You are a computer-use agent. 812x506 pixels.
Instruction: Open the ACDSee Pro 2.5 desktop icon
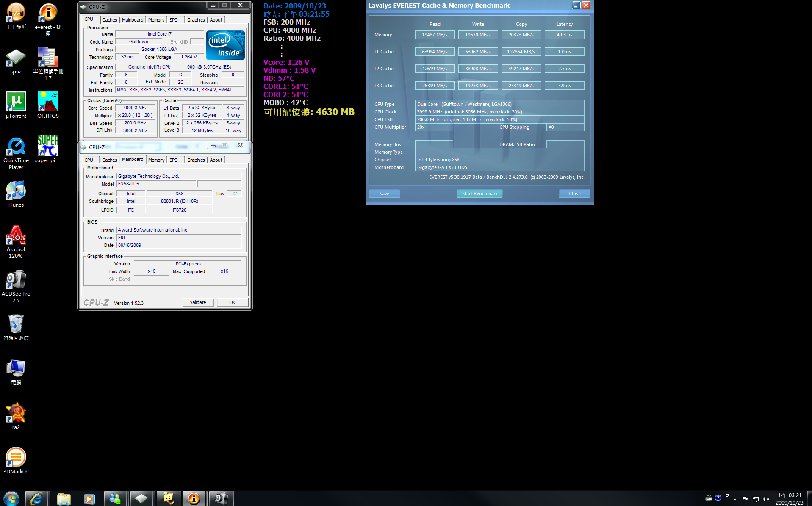click(16, 280)
